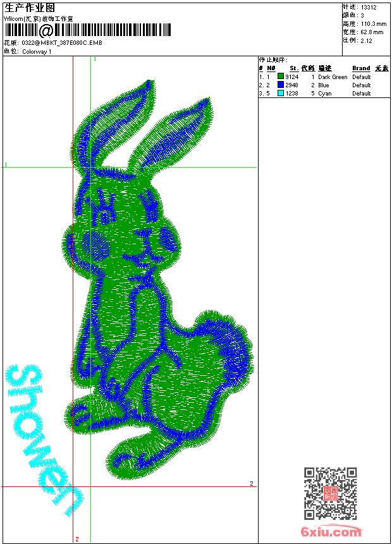392x544 pixels.
Task: Click the QR code image
Action: coord(331,493)
